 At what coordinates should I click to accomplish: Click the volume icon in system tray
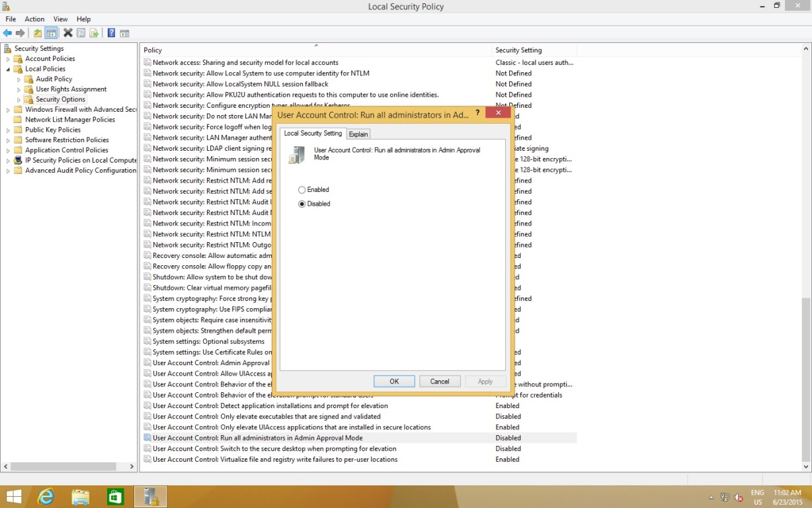(739, 497)
